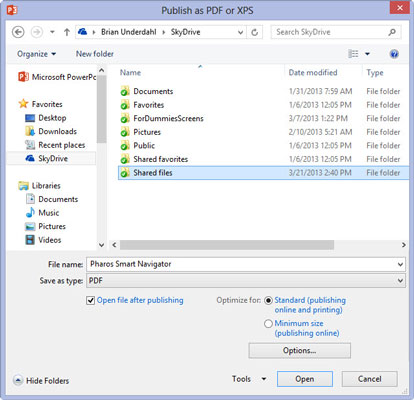Screen dimensions: 414x400
Task: Select the Shared files folder
Action: 263,173
